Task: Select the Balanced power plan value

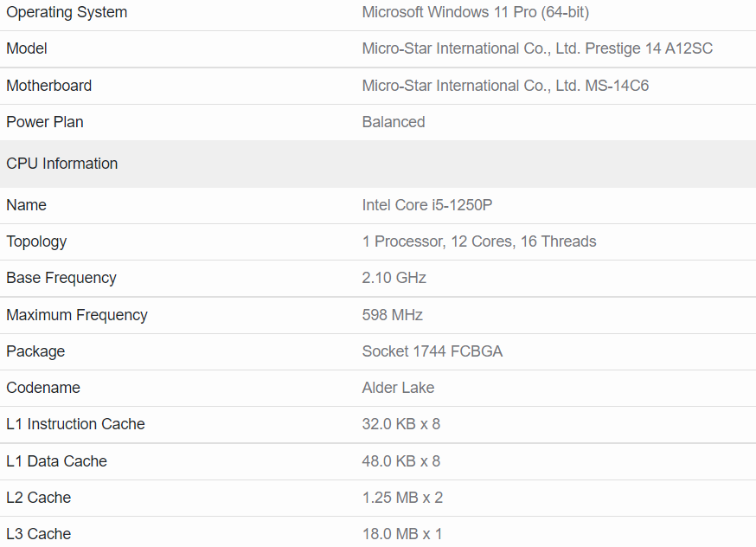Action: pos(394,122)
